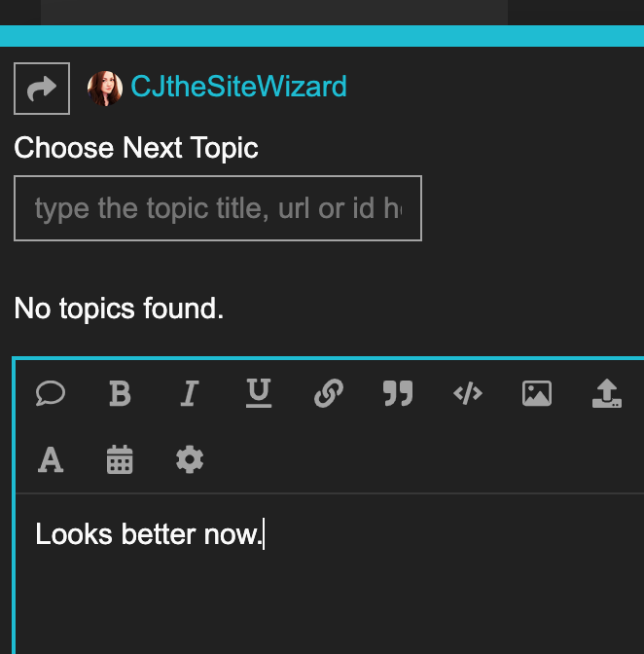
Task: Open the gear options menu in the editor
Action: (x=190, y=459)
